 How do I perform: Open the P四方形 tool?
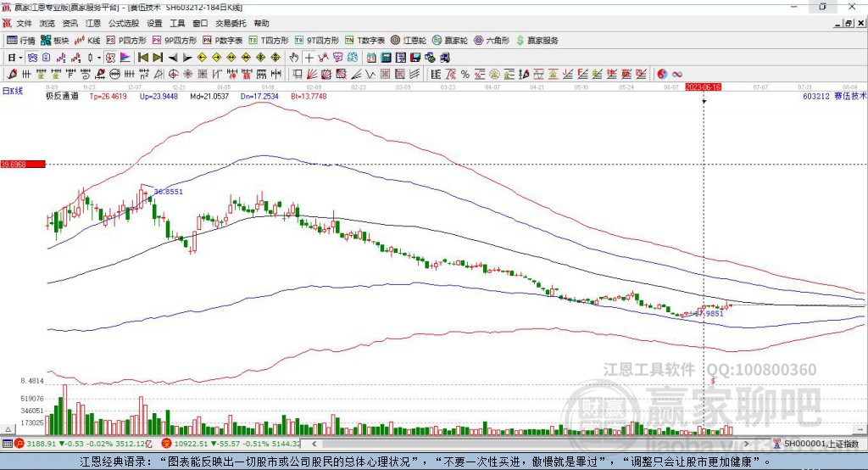126,41
